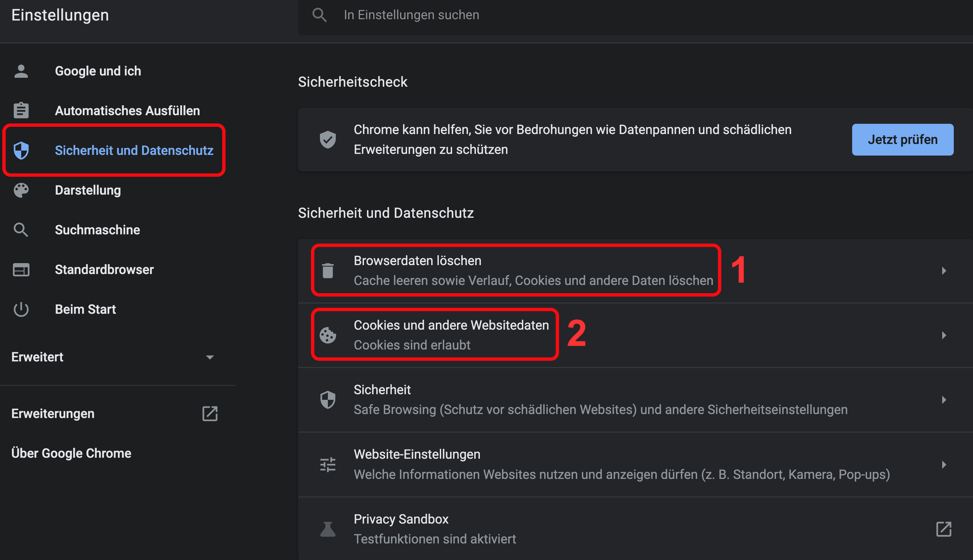Viewport: 973px width, 560px height.
Task: Click the flask icon for Privacy Sandbox
Action: (x=328, y=529)
